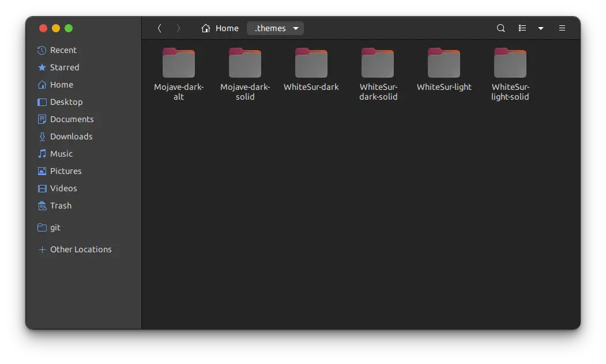Click the search magnifier icon

pos(501,28)
